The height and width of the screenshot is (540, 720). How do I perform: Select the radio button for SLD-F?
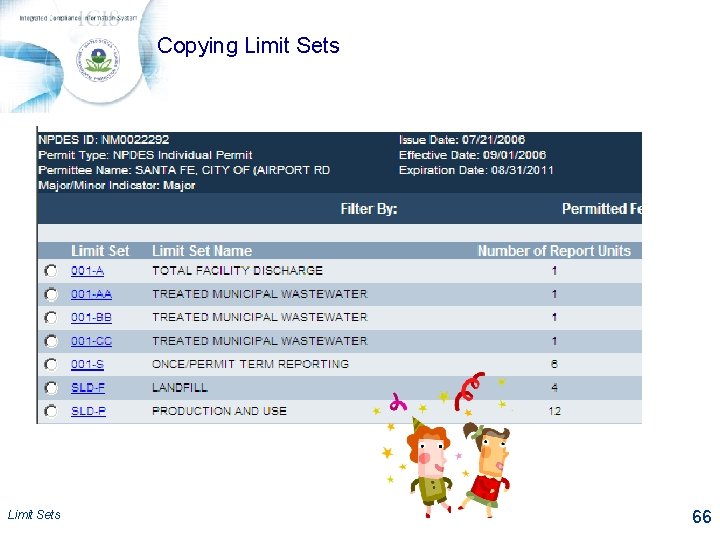51,388
